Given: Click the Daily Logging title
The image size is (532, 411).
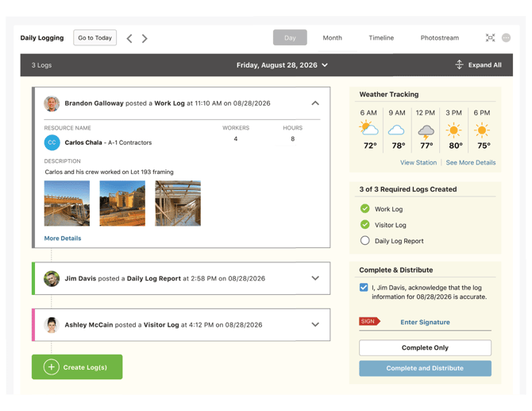Looking at the screenshot, I should 42,37.
